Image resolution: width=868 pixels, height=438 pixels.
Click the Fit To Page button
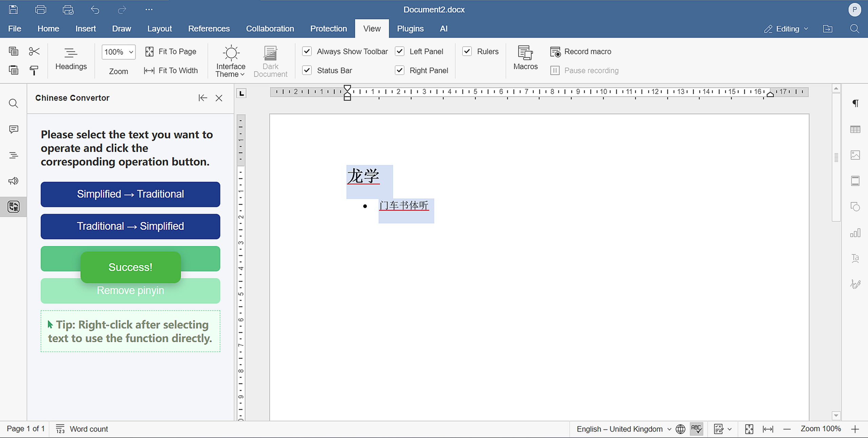click(x=171, y=52)
